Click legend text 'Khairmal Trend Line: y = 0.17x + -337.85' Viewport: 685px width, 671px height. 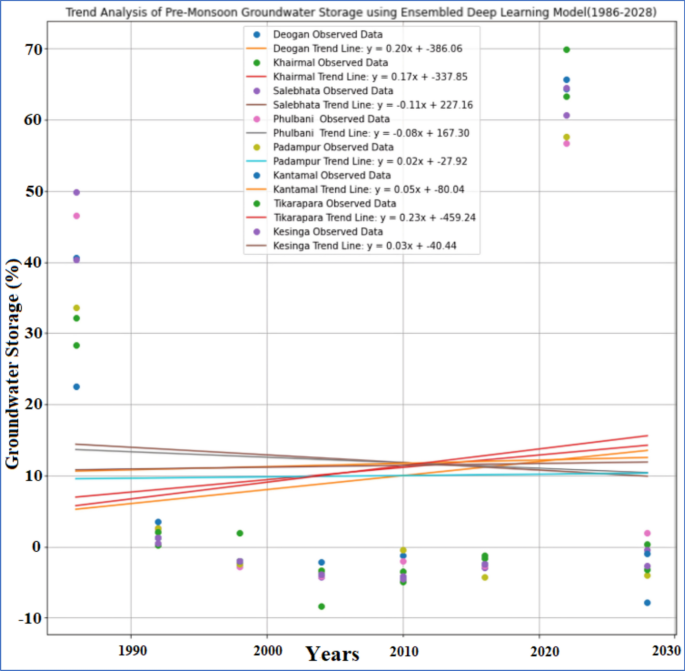click(370, 77)
